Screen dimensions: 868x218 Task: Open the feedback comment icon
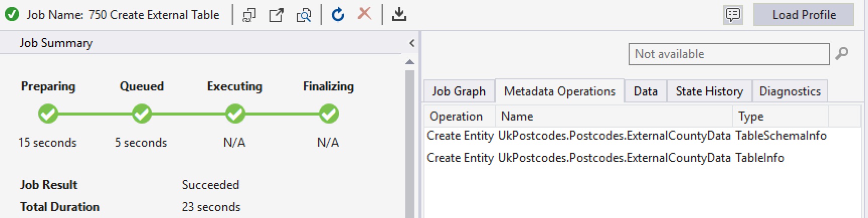733,15
